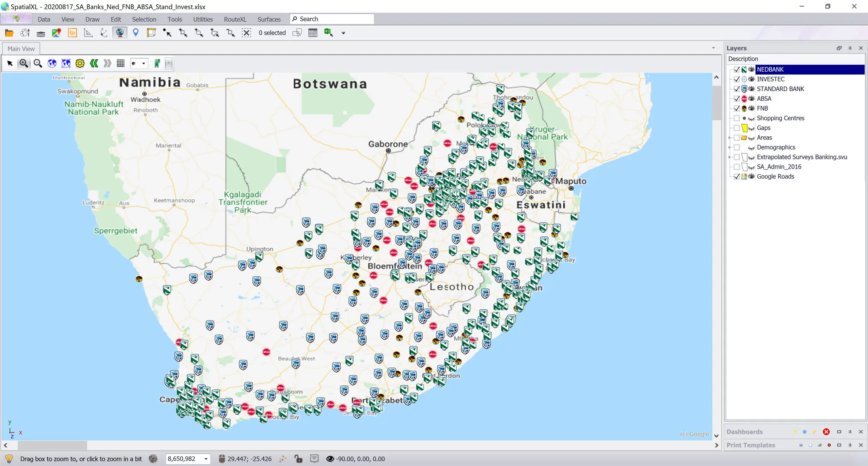
Task: Click the map horizontal scrollbar right arrow
Action: tap(716, 445)
